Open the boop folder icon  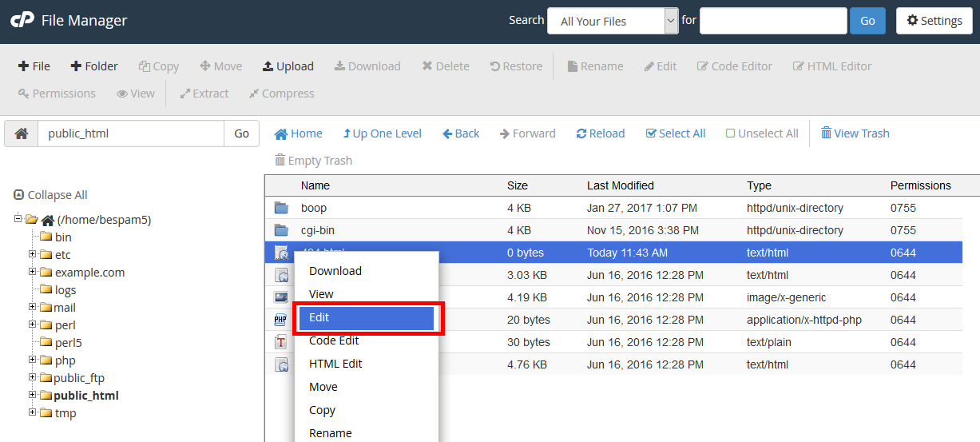click(281, 208)
